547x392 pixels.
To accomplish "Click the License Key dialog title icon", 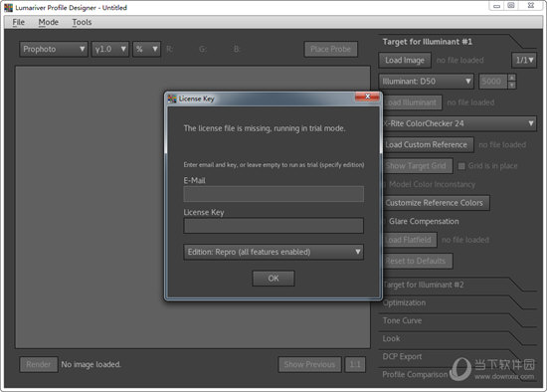I will (x=172, y=98).
